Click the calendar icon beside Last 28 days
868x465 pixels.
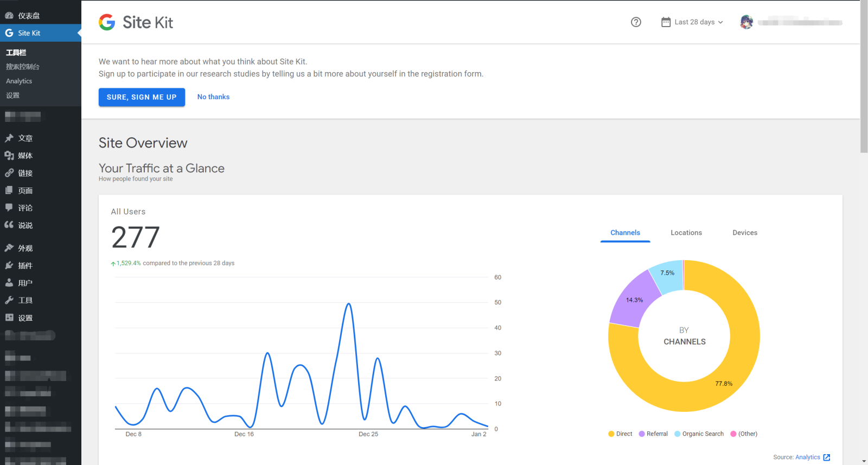click(x=666, y=22)
